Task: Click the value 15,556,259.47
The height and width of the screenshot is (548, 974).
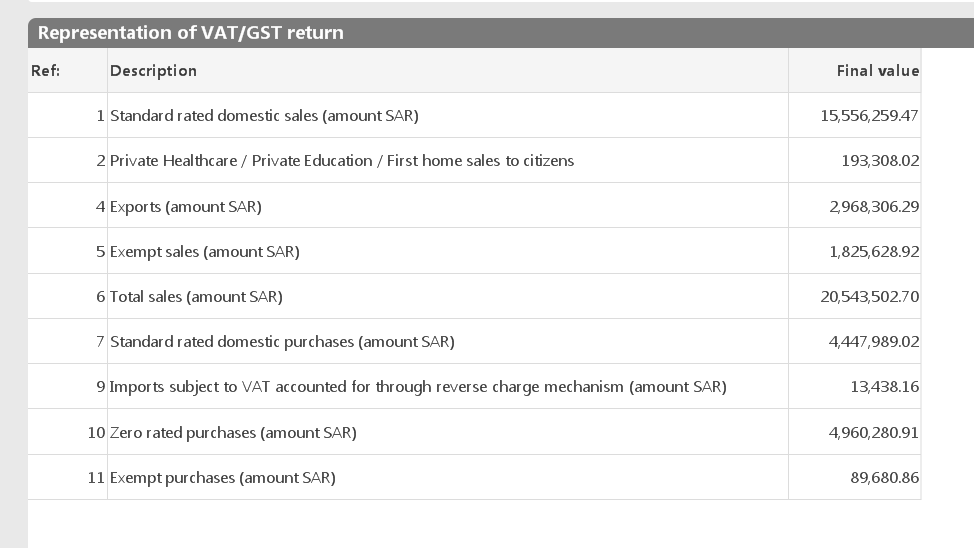Action: coord(869,116)
